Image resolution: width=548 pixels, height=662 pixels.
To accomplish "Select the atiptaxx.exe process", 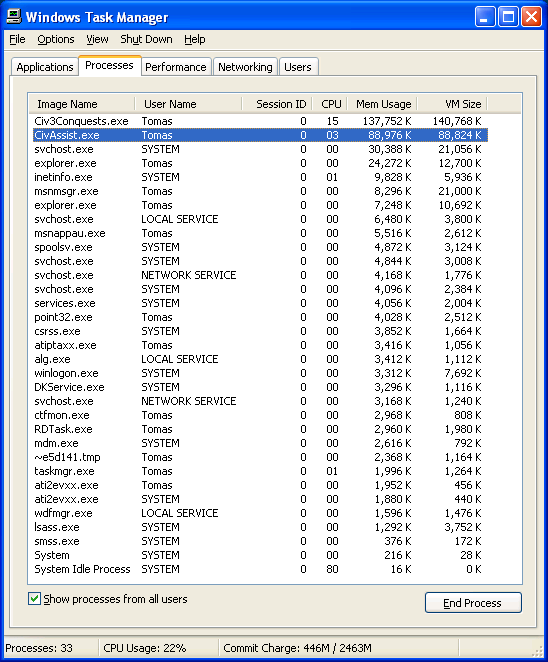I will click(x=258, y=345).
